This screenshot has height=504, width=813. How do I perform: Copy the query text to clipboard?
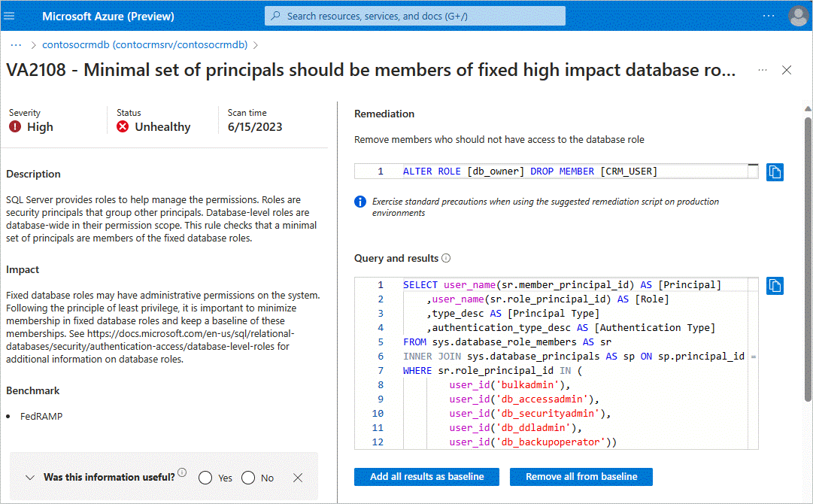pyautogui.click(x=775, y=286)
